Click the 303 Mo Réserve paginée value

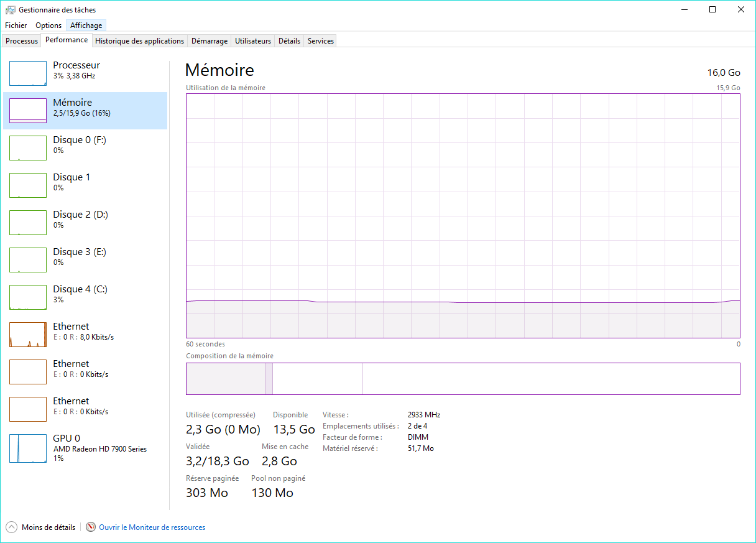tap(207, 493)
